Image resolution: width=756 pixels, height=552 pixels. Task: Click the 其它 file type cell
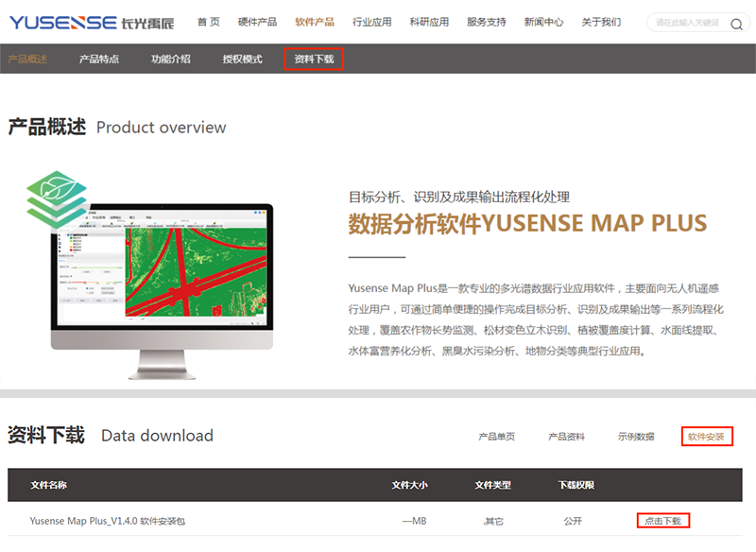click(x=493, y=521)
